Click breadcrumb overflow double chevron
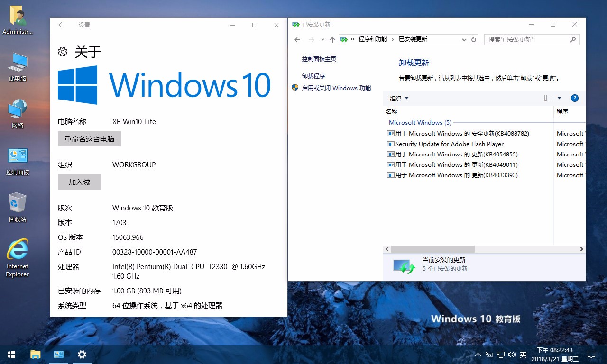The height and width of the screenshot is (364, 607). coord(352,40)
